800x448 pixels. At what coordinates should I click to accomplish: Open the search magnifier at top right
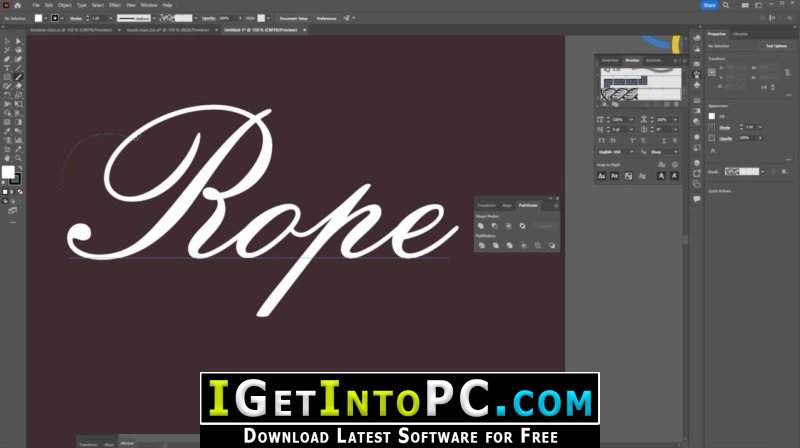click(726, 5)
